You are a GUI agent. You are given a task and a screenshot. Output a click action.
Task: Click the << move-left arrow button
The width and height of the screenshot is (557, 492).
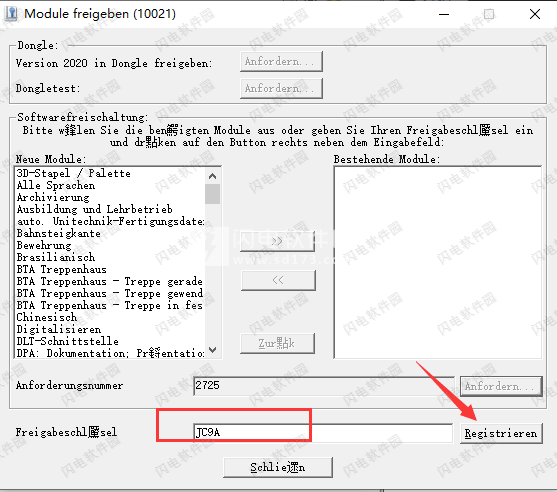pyautogui.click(x=278, y=280)
